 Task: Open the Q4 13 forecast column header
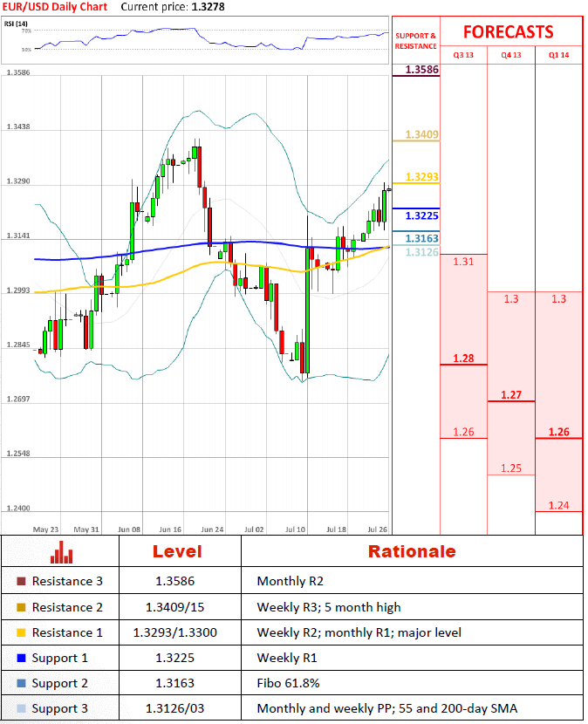(511, 55)
